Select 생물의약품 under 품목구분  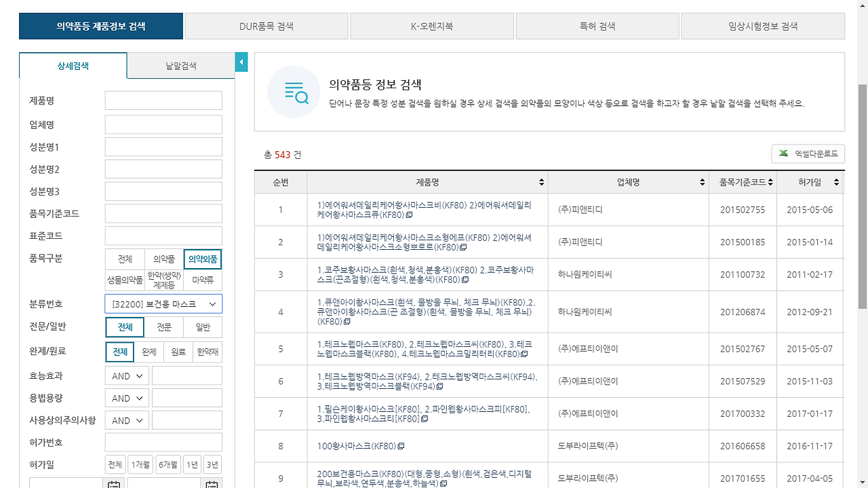click(125, 280)
